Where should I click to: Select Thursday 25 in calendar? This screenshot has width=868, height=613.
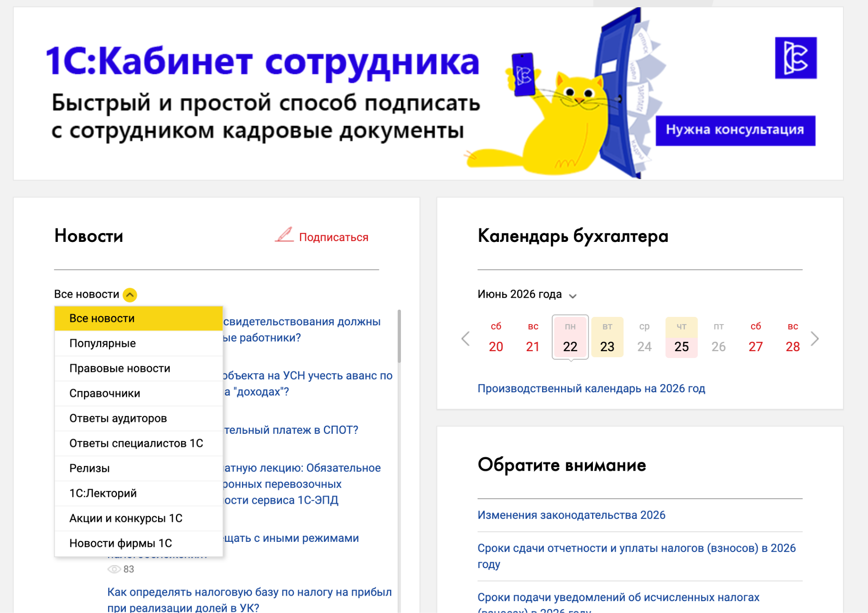click(x=682, y=338)
